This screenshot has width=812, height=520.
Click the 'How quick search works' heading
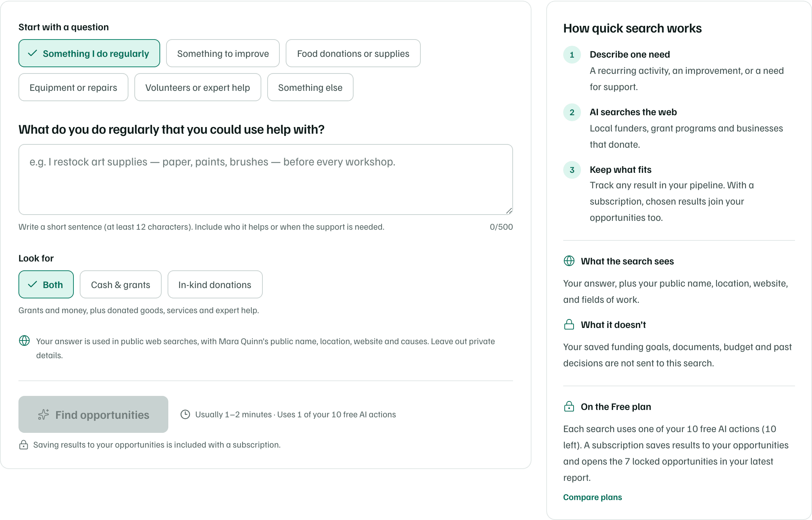[632, 28]
